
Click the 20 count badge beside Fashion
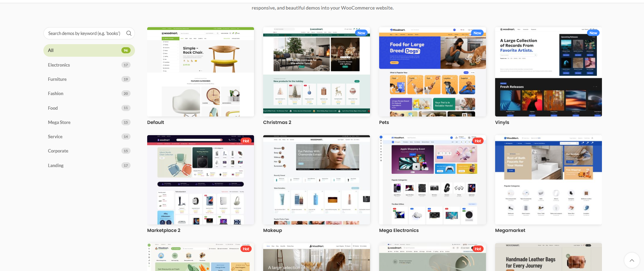(x=126, y=93)
